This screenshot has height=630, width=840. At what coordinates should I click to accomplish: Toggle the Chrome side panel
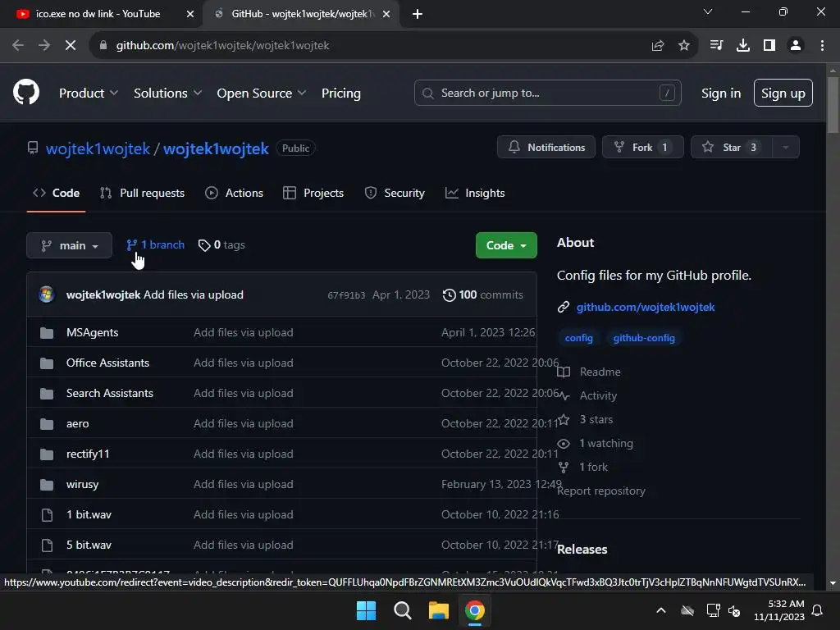tap(769, 46)
